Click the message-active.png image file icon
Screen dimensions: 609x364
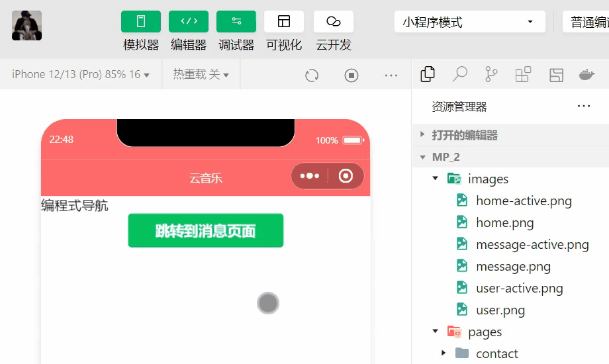click(x=462, y=244)
